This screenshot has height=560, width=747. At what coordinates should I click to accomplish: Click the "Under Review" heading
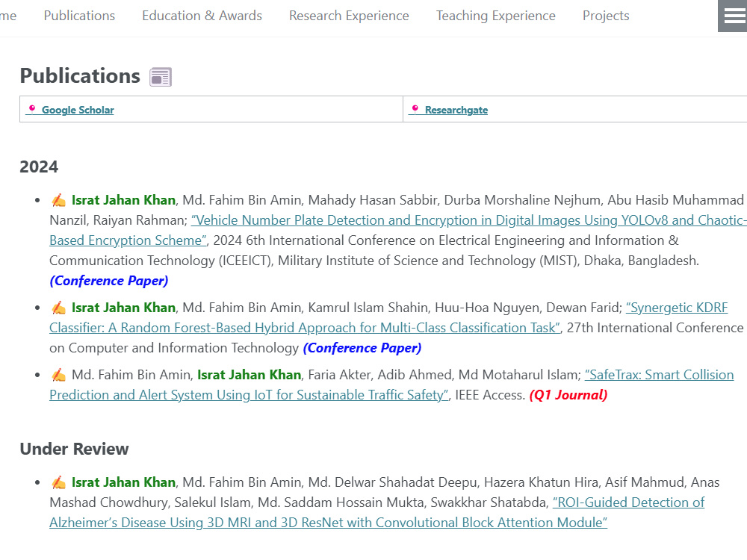tap(74, 449)
